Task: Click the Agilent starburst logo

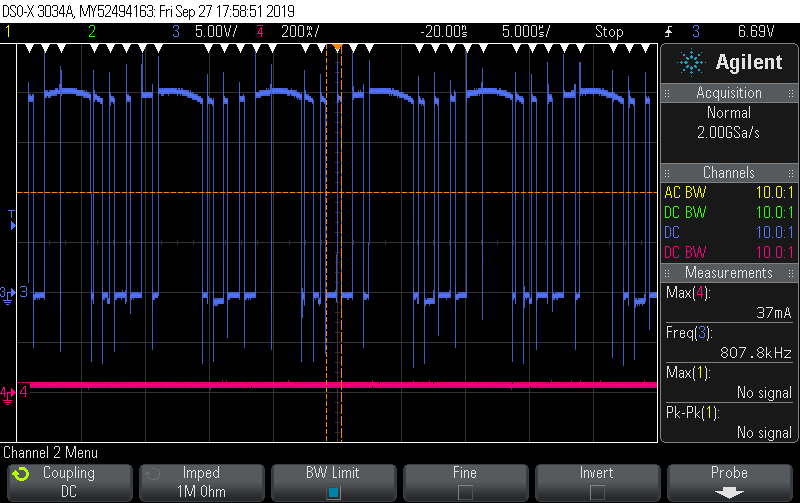Action: tap(691, 62)
